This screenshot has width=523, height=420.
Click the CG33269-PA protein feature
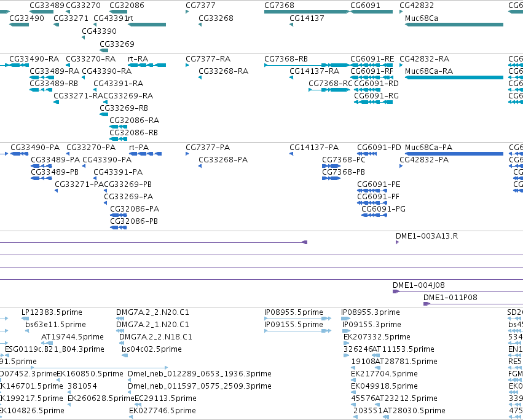(x=106, y=203)
